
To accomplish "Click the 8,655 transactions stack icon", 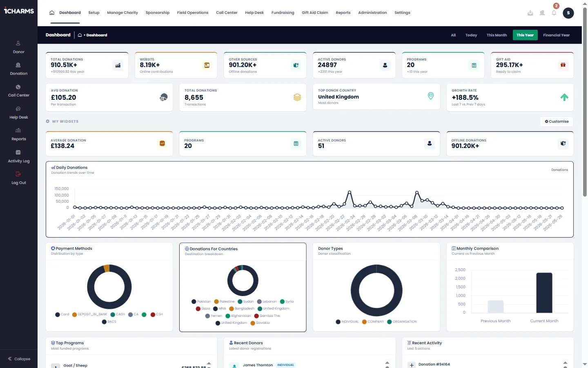I will pyautogui.click(x=297, y=97).
